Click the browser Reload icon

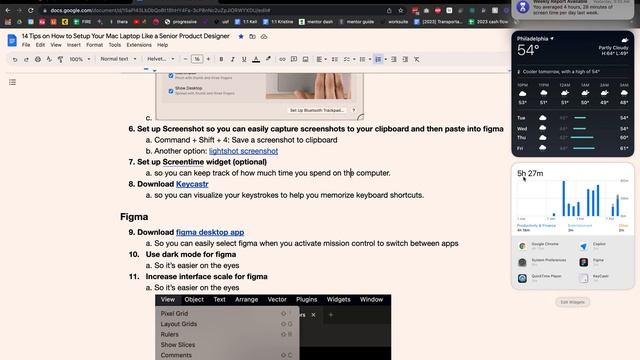tap(31, 10)
